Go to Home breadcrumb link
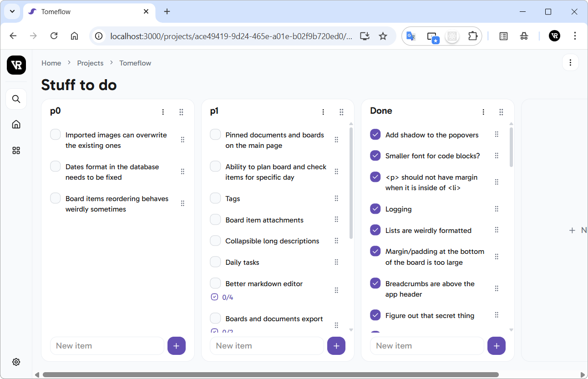 pos(51,63)
